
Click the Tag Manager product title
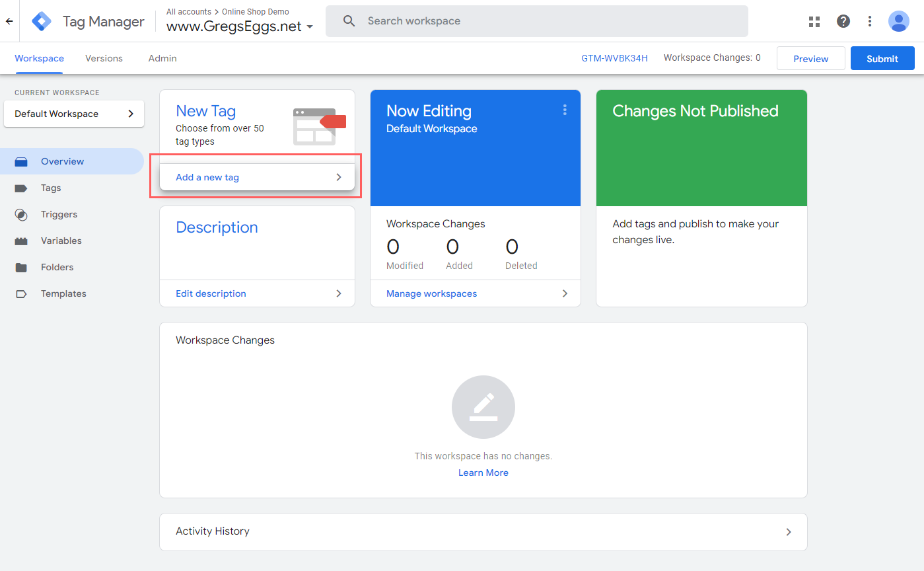(x=104, y=21)
